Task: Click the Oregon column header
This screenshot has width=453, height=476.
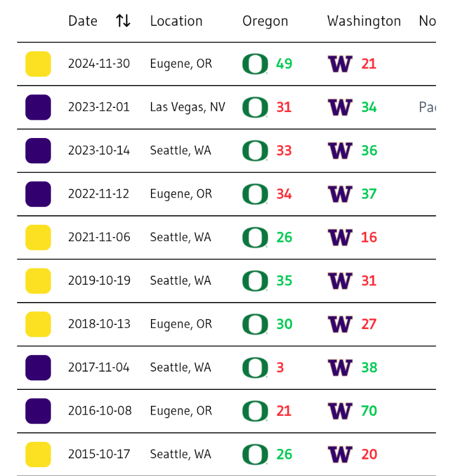Action: tap(265, 21)
